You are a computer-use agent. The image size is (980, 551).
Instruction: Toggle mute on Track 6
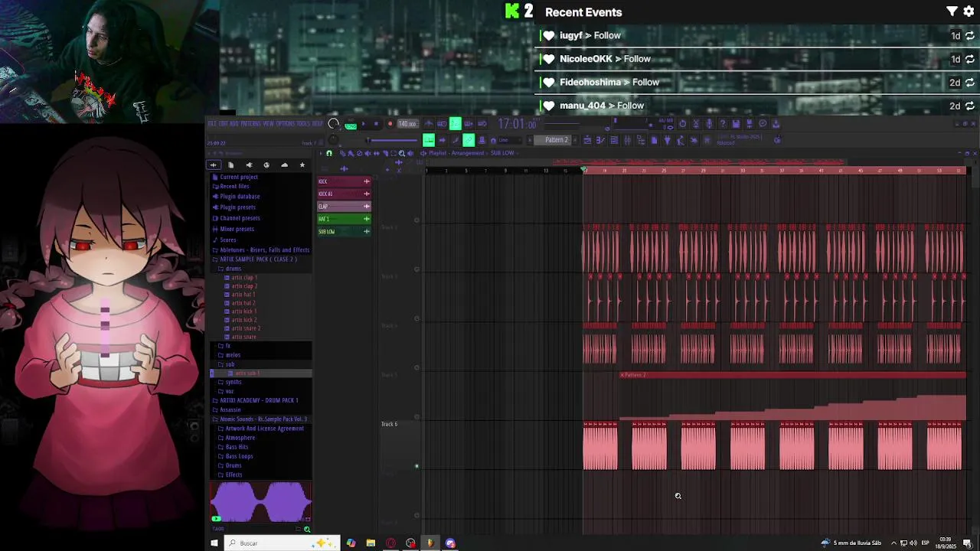pyautogui.click(x=416, y=465)
